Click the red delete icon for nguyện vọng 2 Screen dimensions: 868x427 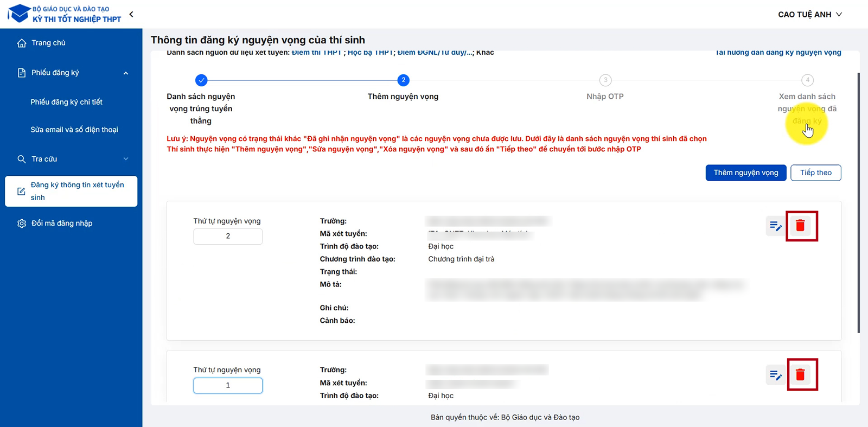click(x=800, y=226)
